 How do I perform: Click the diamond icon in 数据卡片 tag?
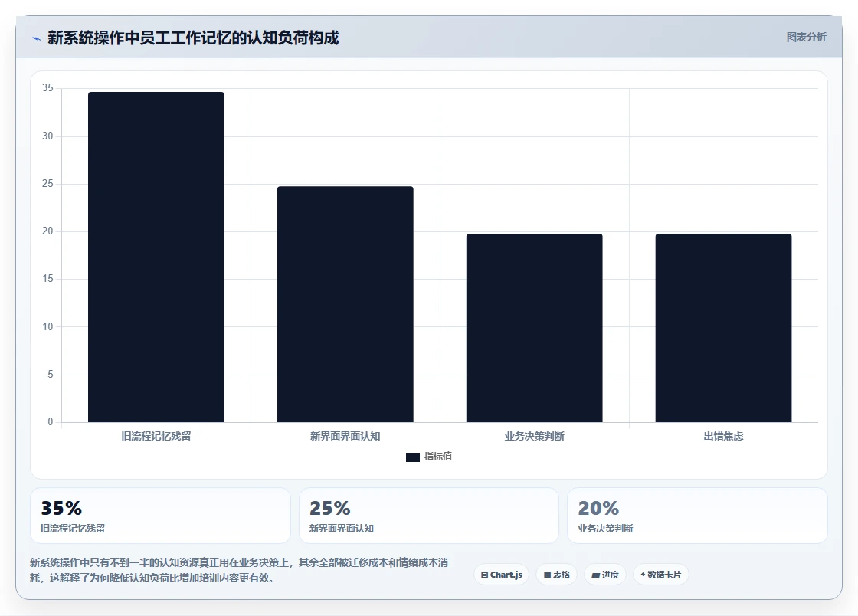pos(643,575)
